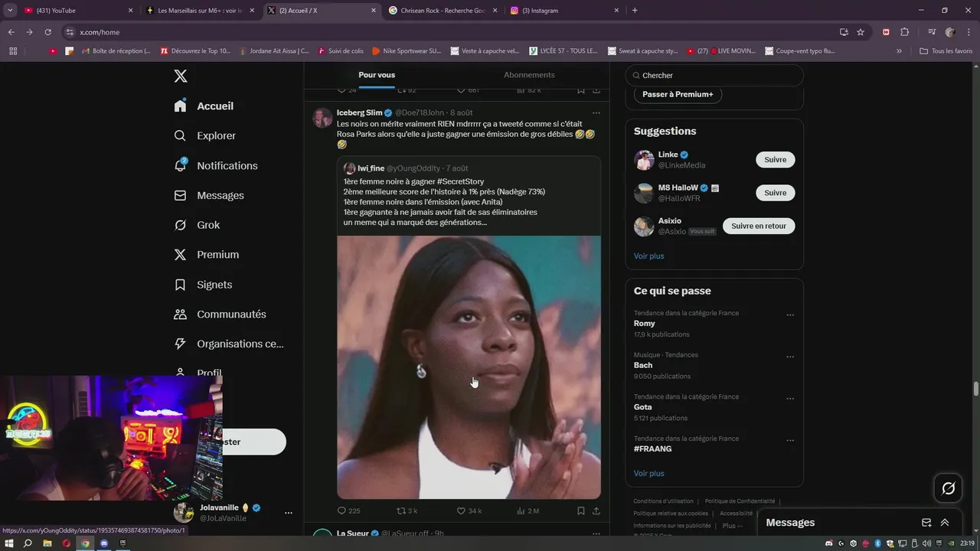Open Tous les favoris bookmarks folder
The width and height of the screenshot is (980, 551).
(x=946, y=51)
